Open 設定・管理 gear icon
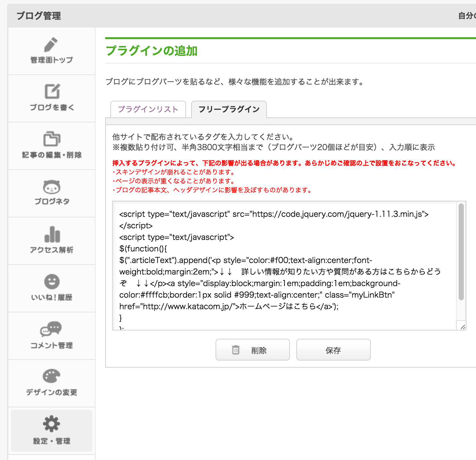 pyautogui.click(x=52, y=424)
